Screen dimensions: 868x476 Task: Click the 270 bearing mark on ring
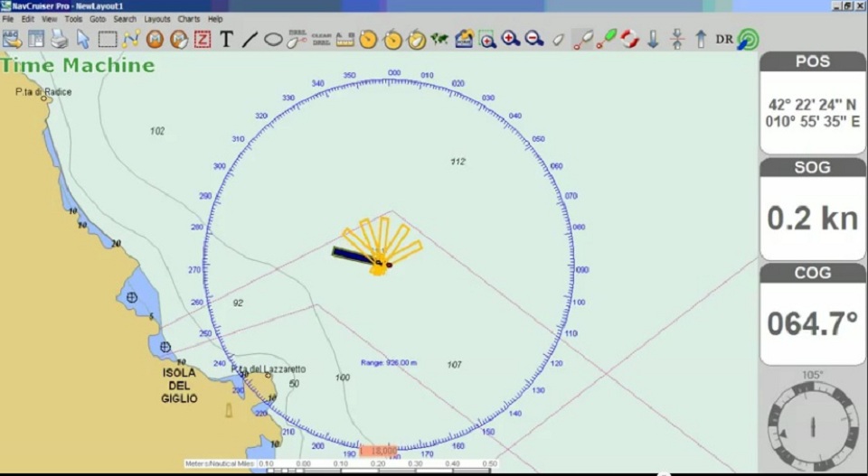point(194,270)
